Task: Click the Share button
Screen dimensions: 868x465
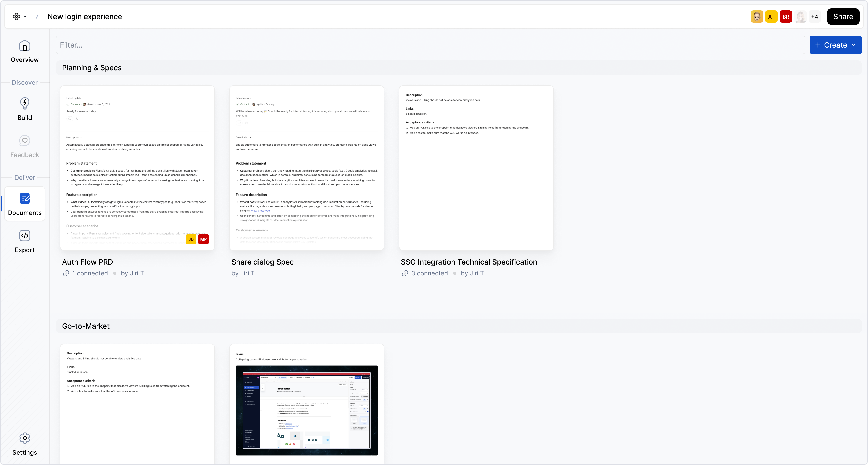Action: tap(843, 17)
